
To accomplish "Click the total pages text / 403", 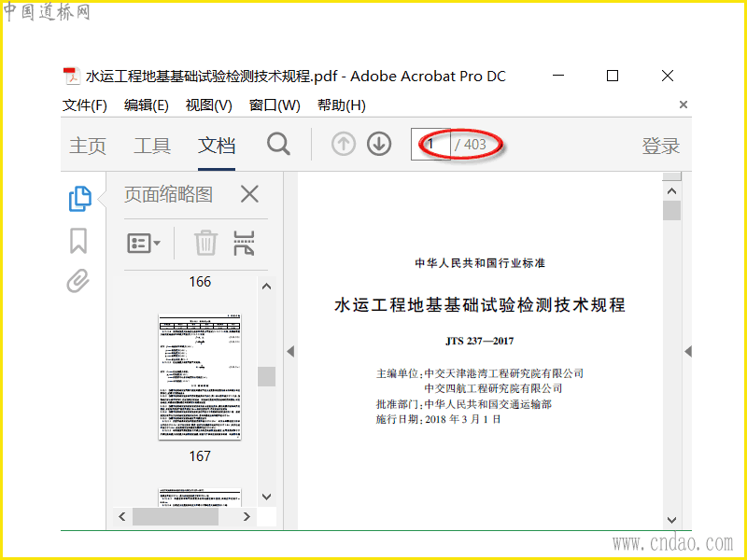I will [471, 145].
